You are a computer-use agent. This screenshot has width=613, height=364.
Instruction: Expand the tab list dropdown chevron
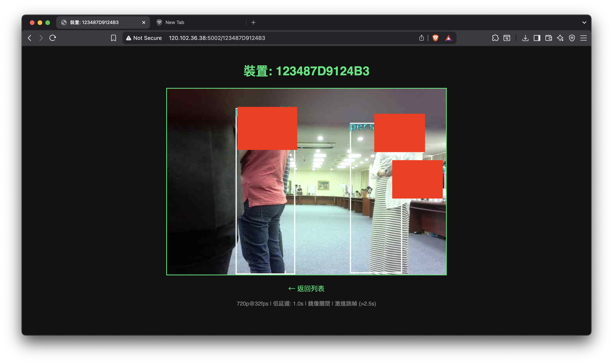tap(584, 23)
